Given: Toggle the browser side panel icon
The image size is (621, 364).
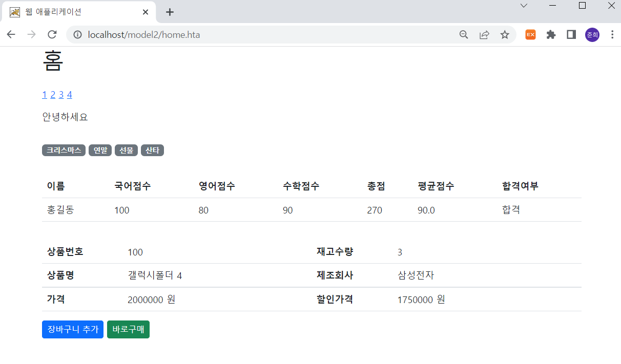Looking at the screenshot, I should coord(571,35).
